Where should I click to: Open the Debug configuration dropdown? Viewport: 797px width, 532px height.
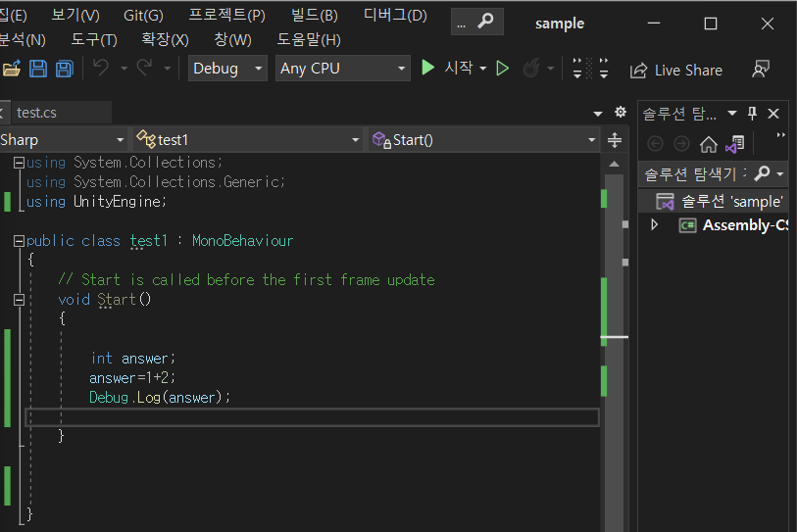[227, 68]
